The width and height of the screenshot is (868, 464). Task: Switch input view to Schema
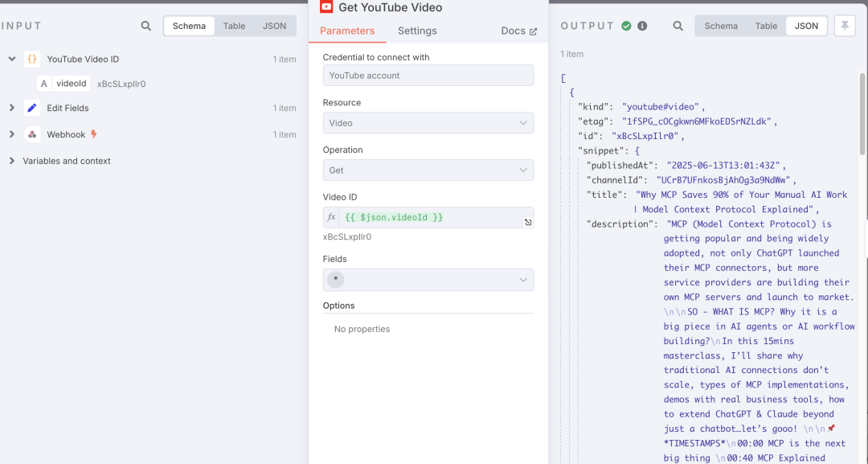[x=190, y=26]
